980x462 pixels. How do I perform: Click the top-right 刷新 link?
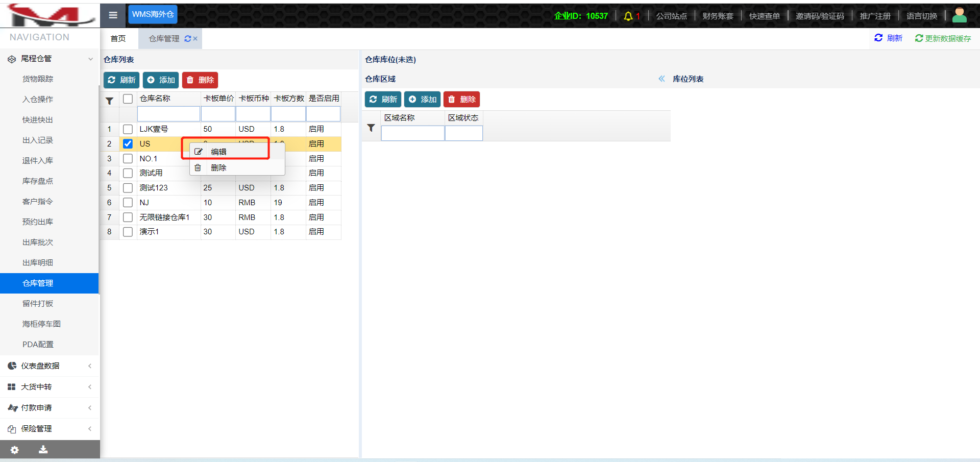(x=888, y=38)
